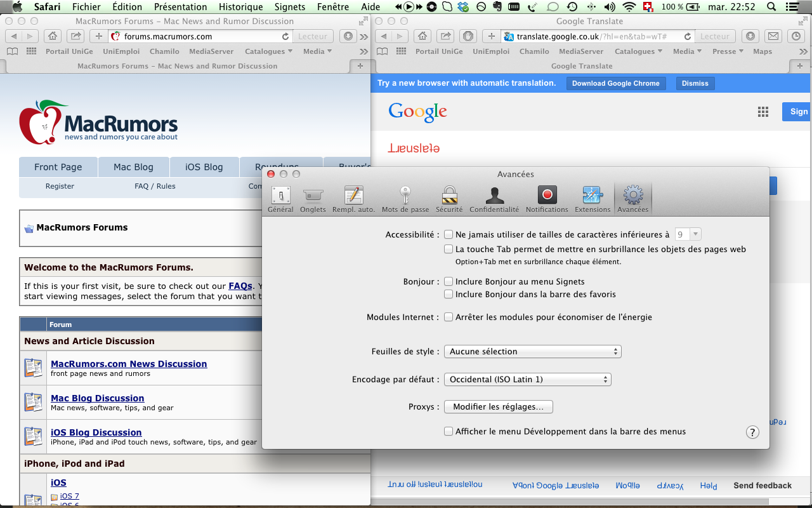Image resolution: width=812 pixels, height=508 pixels.
Task: Enable minimum font size checkbox
Action: [449, 234]
